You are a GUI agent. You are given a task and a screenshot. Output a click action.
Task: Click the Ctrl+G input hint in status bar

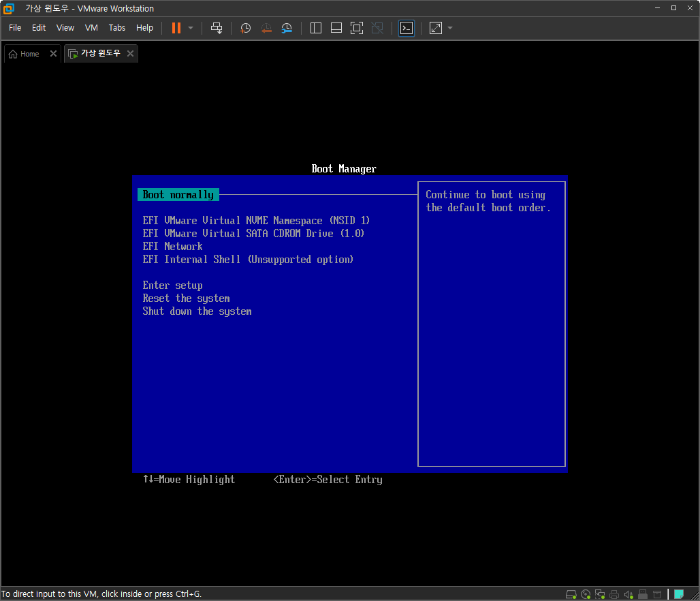click(101, 594)
